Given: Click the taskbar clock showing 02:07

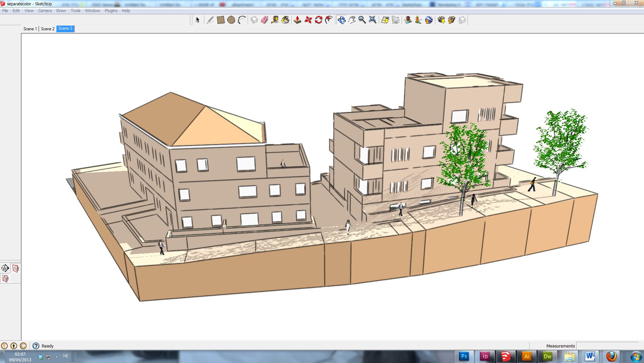Looking at the screenshot, I should [20, 357].
